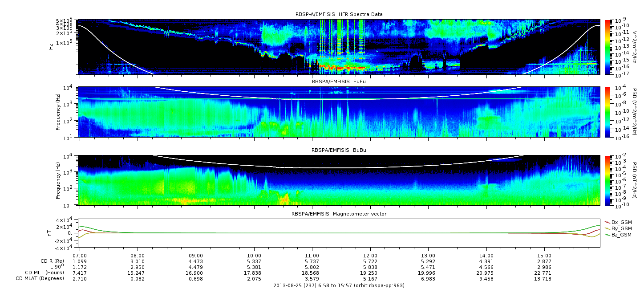Select the Bx_GSM legend entry

pos(618,222)
